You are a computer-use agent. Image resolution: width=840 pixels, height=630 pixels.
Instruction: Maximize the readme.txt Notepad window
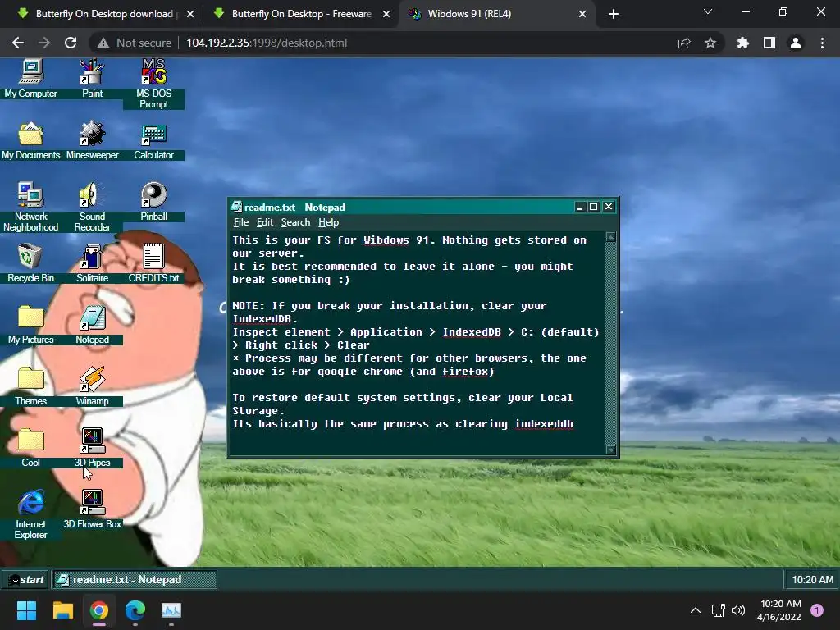tap(594, 207)
